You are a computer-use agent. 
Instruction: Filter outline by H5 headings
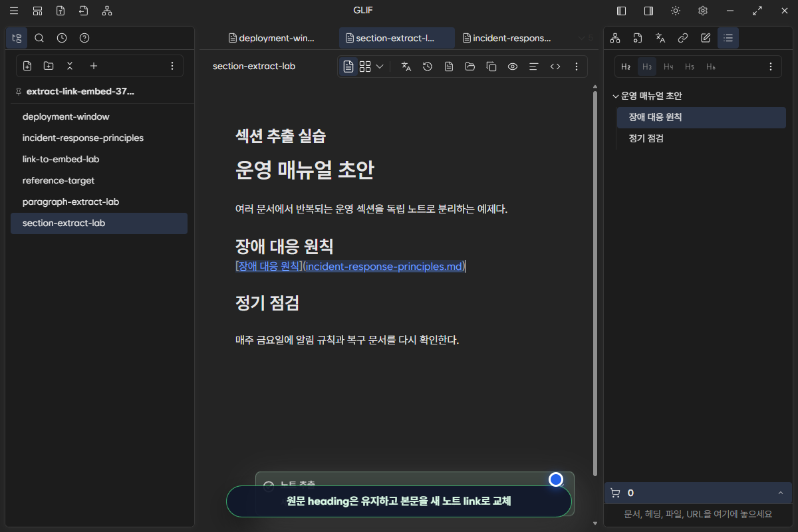pos(690,66)
